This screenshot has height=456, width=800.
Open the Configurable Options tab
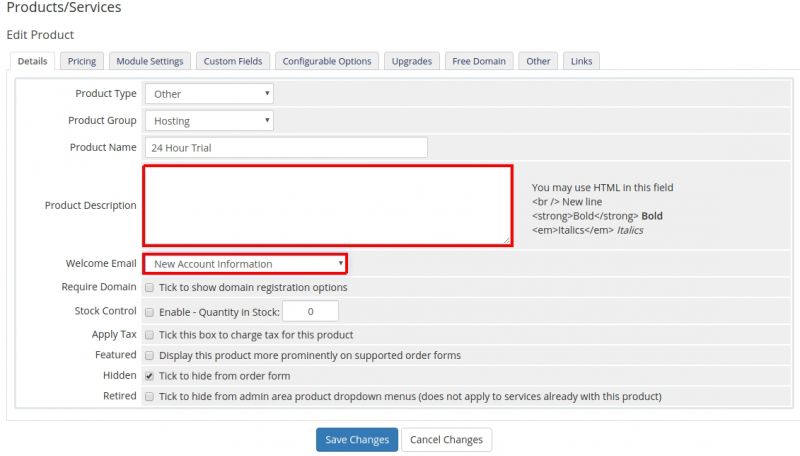(x=327, y=61)
